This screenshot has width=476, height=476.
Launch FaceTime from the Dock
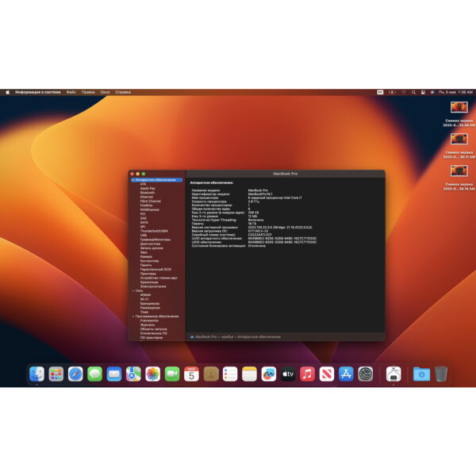click(x=172, y=374)
